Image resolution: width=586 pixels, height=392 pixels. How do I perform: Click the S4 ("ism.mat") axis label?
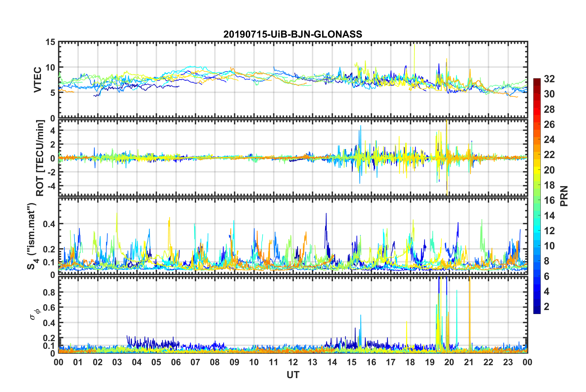pyautogui.click(x=32, y=236)
